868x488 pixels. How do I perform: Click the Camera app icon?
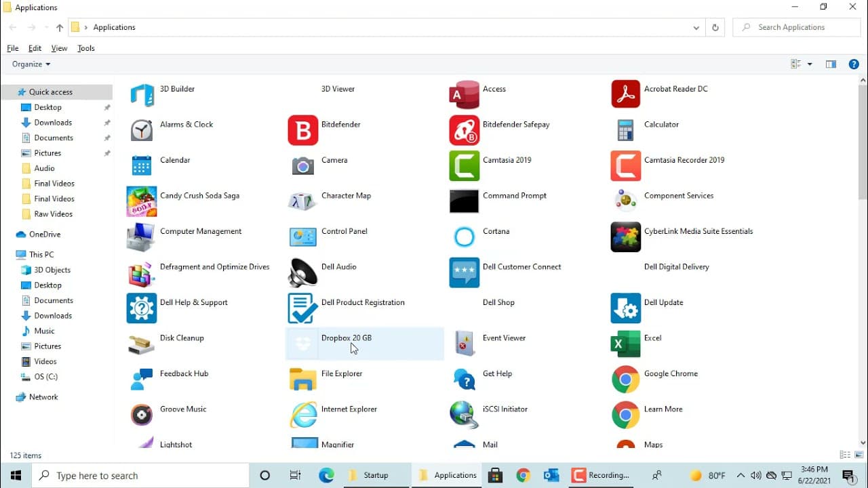(x=303, y=165)
